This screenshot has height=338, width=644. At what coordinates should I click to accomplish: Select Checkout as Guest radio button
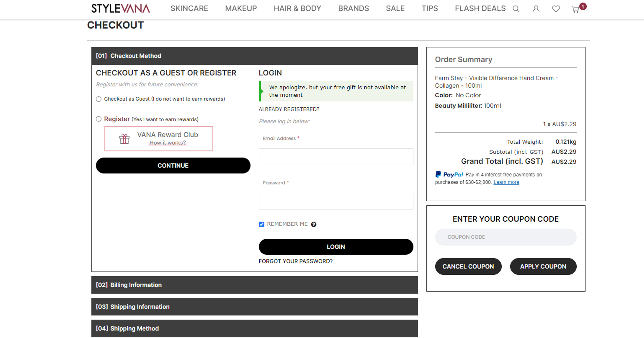coord(99,99)
